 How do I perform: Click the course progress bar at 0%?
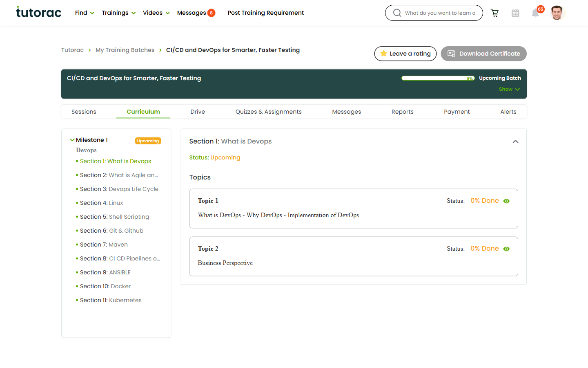(438, 78)
